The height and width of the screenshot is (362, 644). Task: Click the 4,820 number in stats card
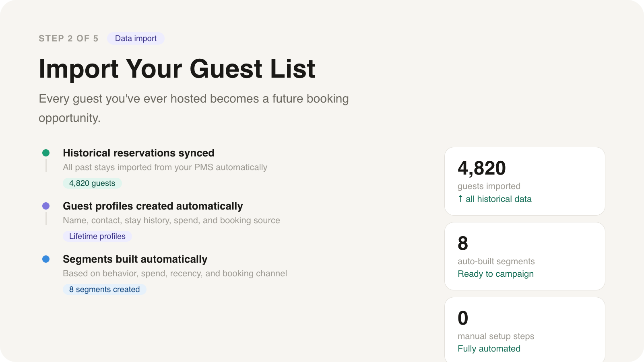[x=482, y=168]
